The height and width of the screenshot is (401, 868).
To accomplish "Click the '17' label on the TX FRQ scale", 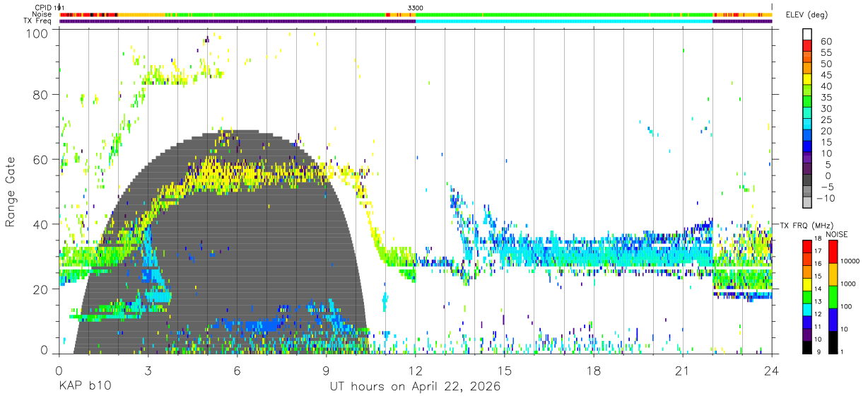I will coord(819,251).
